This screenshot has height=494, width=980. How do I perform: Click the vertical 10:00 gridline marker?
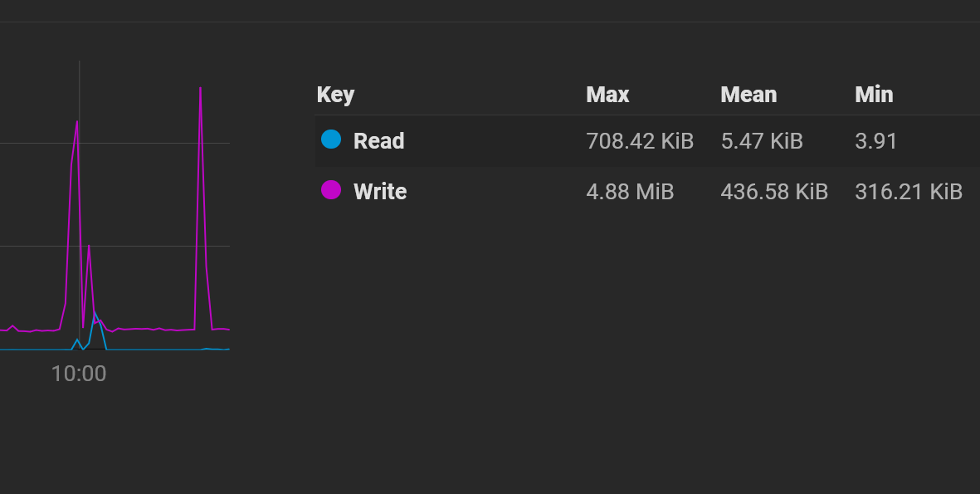pos(80,205)
